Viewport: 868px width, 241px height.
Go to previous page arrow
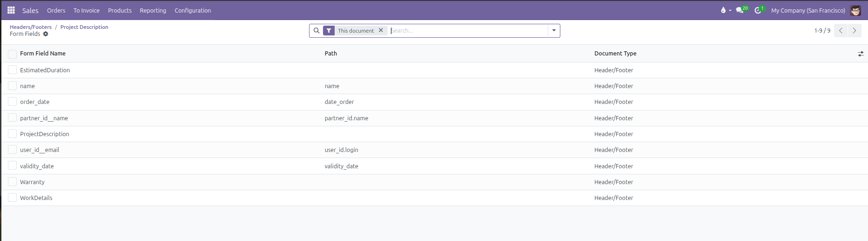coord(841,31)
